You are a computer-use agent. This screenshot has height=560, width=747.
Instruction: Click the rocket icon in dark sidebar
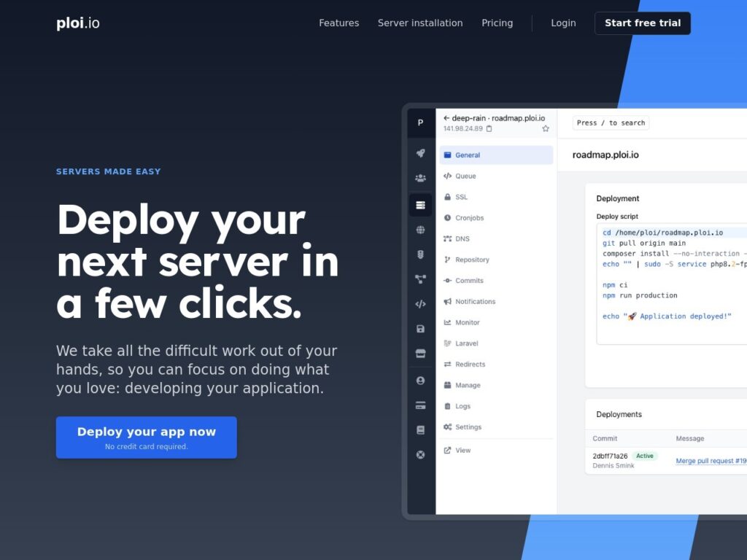pos(420,153)
